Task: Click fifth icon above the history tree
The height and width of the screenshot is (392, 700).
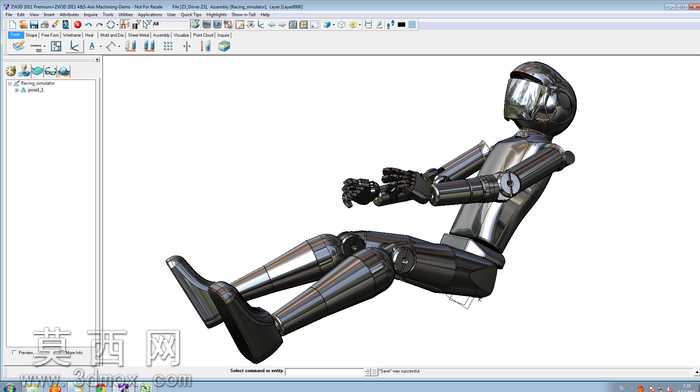Action: pos(64,71)
